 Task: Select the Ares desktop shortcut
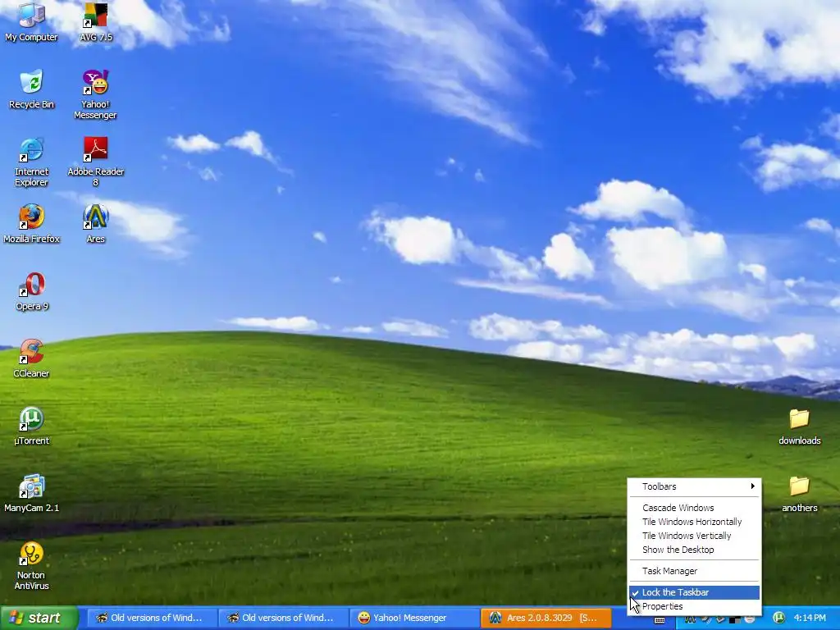pyautogui.click(x=95, y=223)
